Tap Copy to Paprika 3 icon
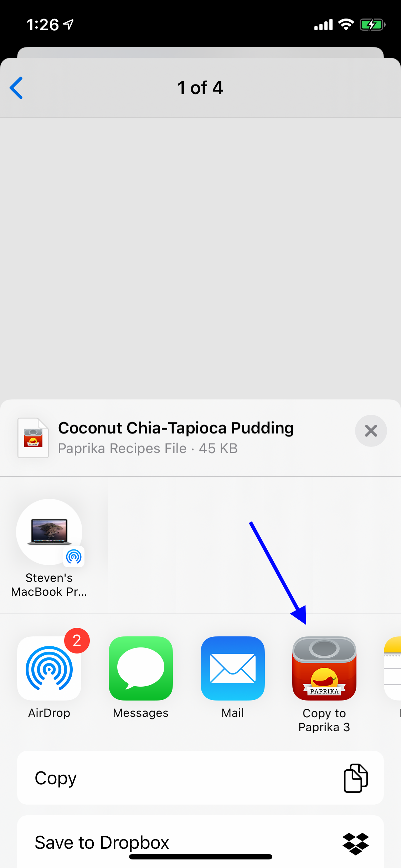The image size is (401, 868). pyautogui.click(x=324, y=668)
